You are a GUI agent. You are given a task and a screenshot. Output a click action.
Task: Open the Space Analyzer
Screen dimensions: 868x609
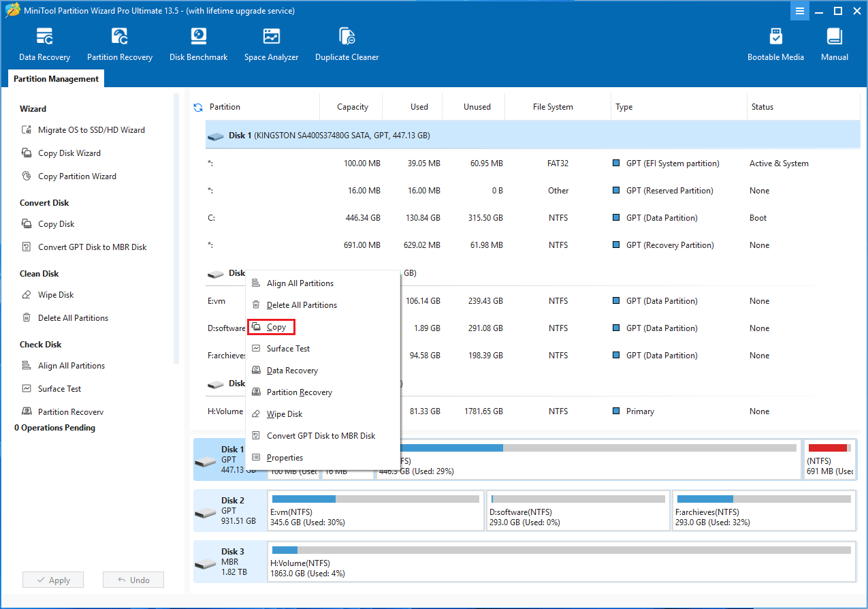click(271, 42)
